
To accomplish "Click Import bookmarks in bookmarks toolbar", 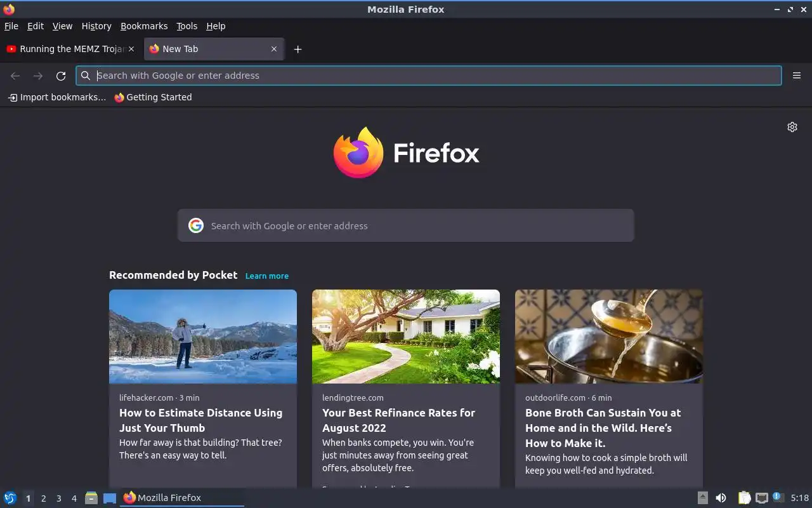I will [56, 97].
